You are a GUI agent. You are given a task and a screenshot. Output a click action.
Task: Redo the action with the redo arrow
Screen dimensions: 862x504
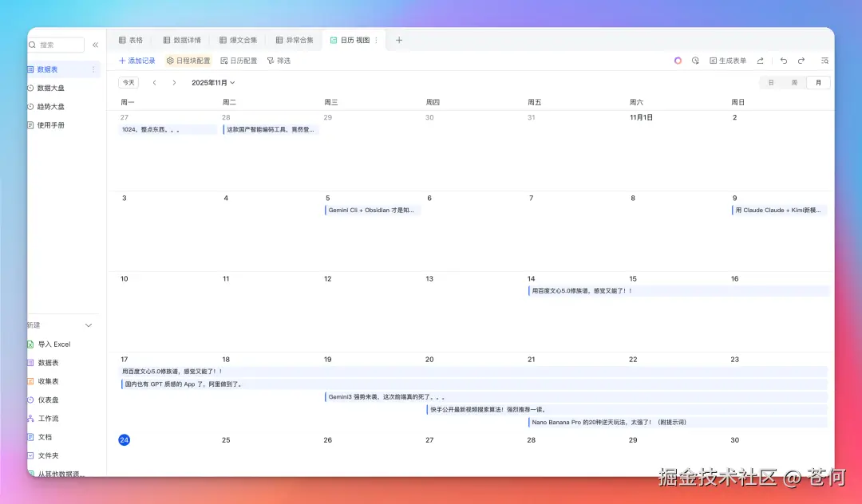[x=801, y=61]
